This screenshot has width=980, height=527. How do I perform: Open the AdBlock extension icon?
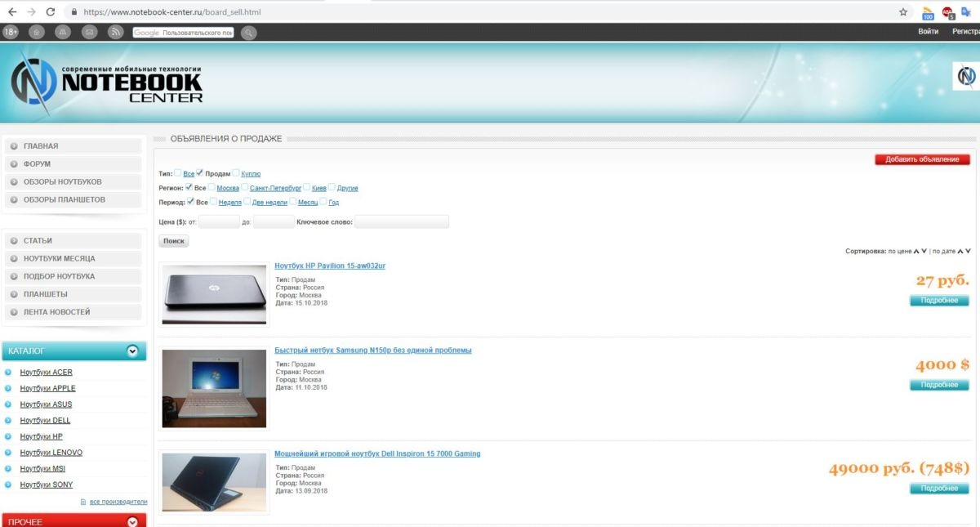[x=948, y=12]
